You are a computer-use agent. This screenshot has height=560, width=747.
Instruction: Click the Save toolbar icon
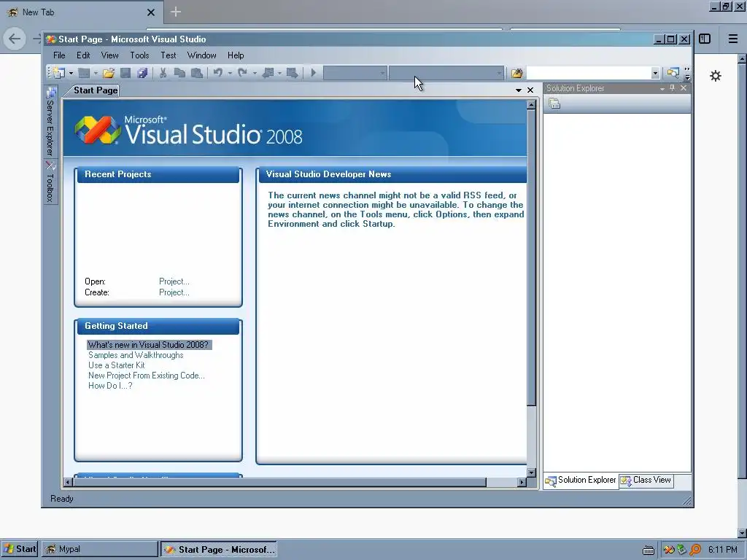pos(125,73)
